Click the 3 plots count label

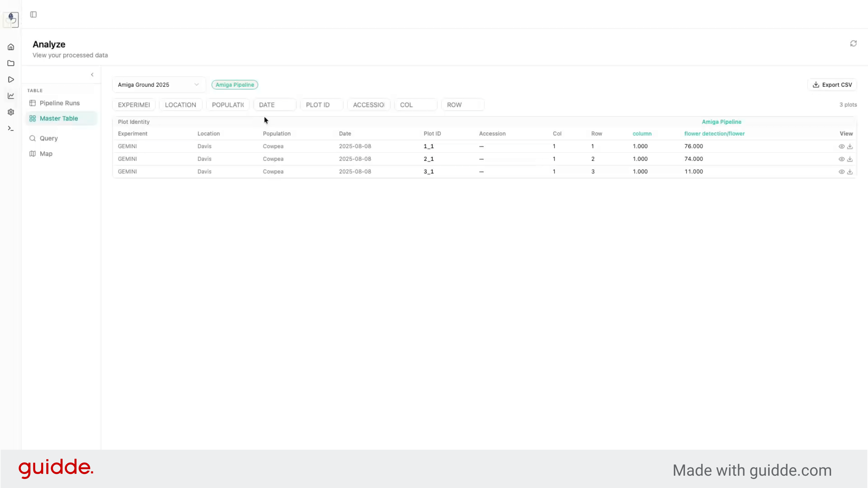tap(848, 104)
